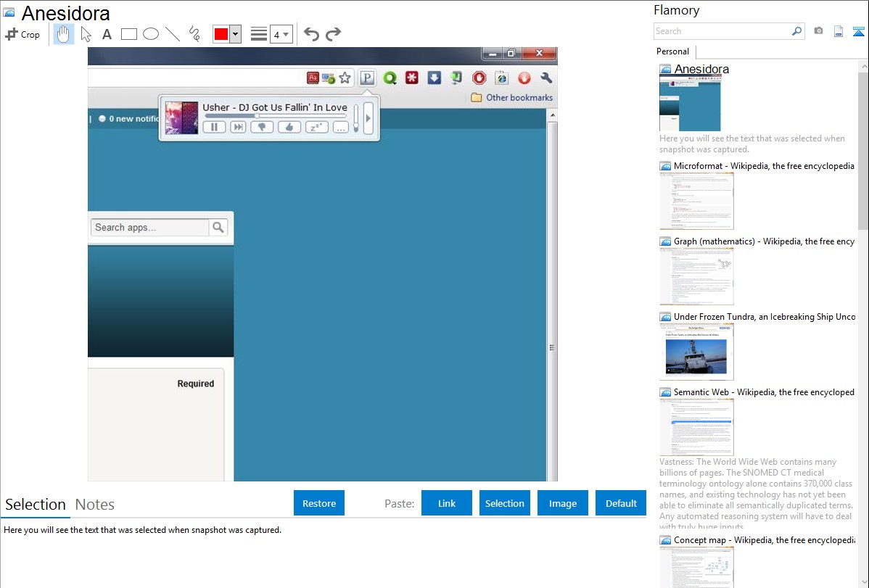Click thumbs down in snapshot player
The width and height of the screenshot is (869, 588).
(x=262, y=127)
